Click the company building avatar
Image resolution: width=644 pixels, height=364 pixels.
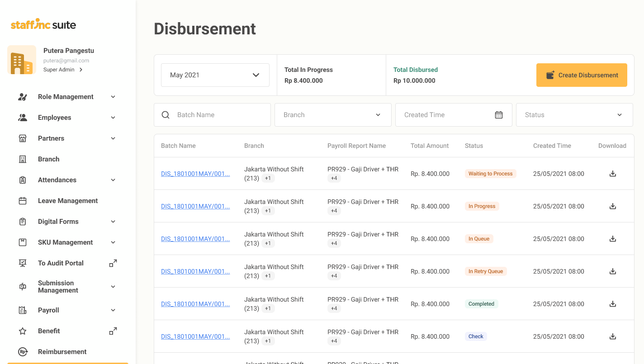[x=22, y=60]
